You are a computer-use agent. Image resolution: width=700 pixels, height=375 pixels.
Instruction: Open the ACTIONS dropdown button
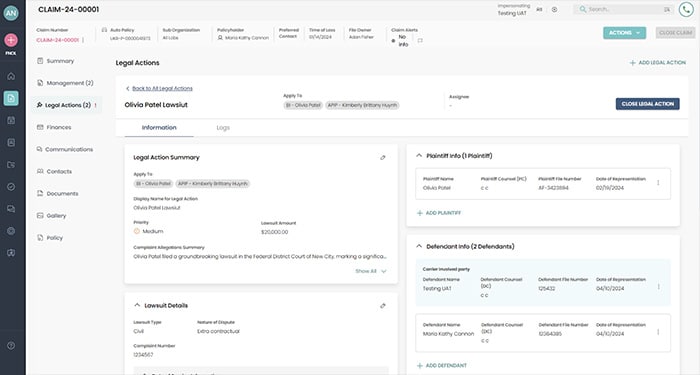tap(624, 33)
